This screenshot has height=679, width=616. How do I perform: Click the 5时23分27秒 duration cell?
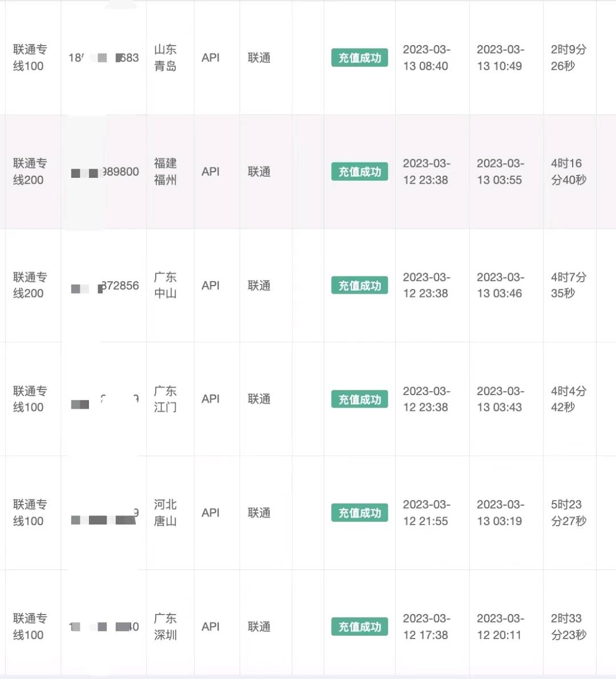pos(569,513)
